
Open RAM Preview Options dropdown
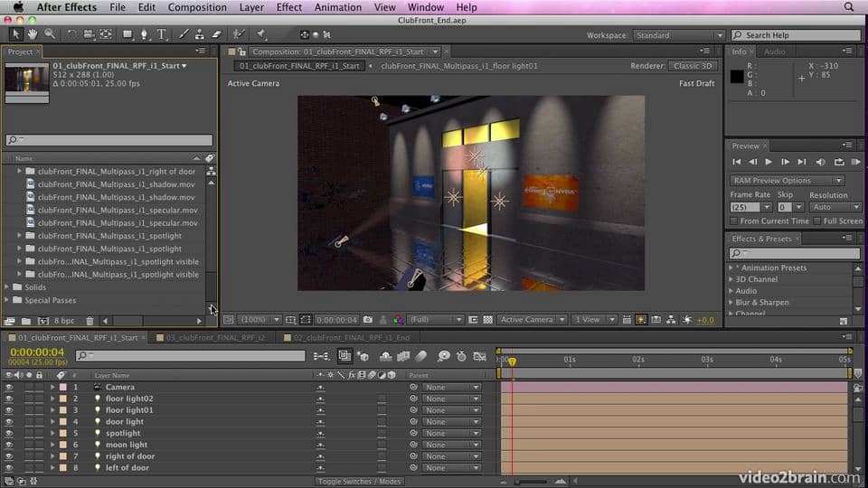pyautogui.click(x=787, y=181)
